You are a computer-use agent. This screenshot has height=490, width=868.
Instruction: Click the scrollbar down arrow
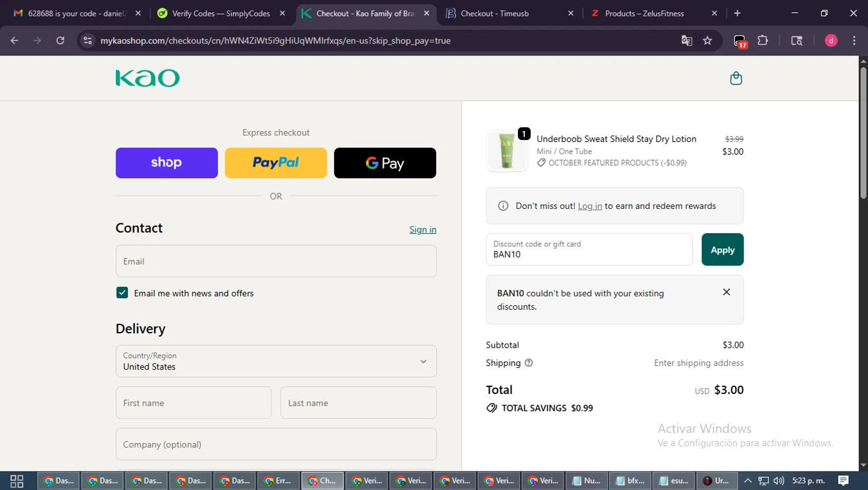coord(863,465)
